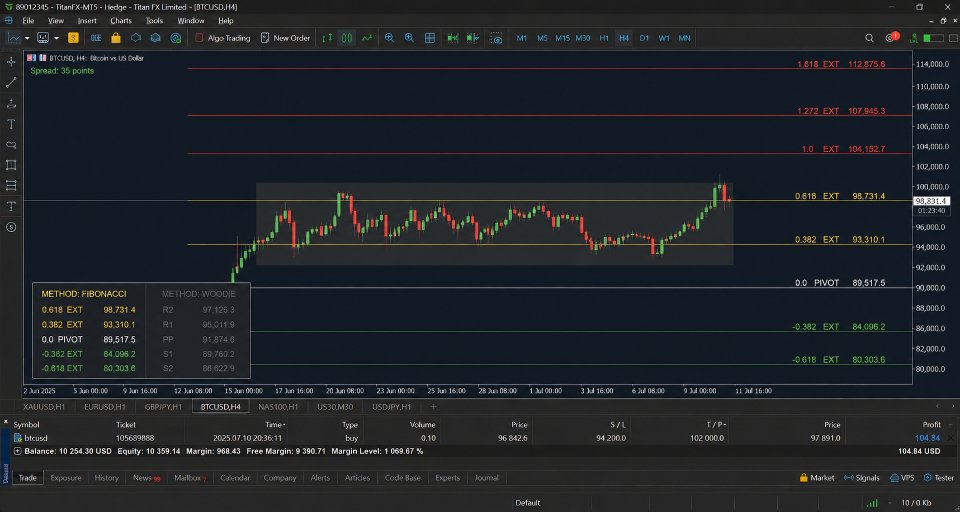Screen dimensions: 960x512
Task: Click the New Order button
Action: pos(285,38)
